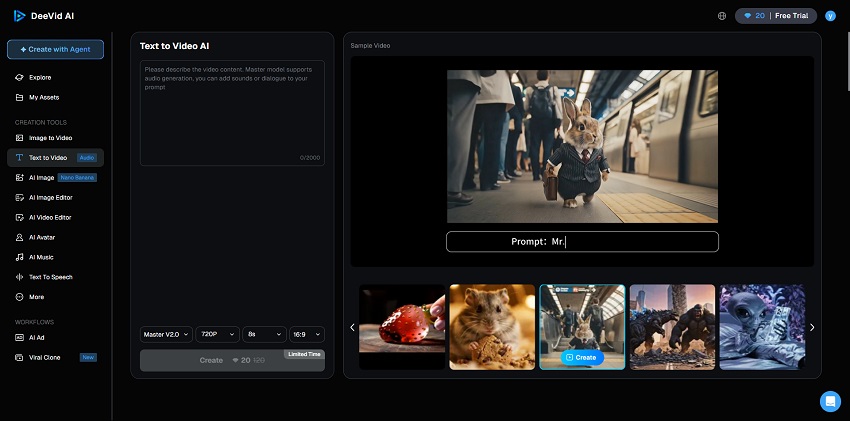Click the Text To Speech waveform icon

coord(20,277)
